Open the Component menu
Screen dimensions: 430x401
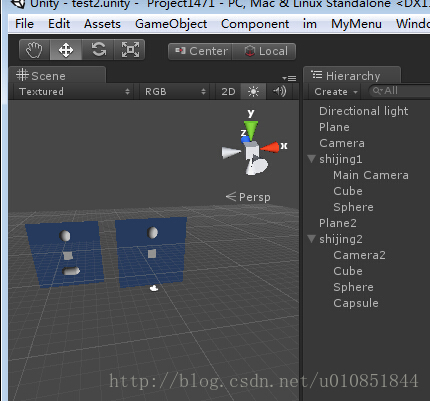click(x=255, y=24)
